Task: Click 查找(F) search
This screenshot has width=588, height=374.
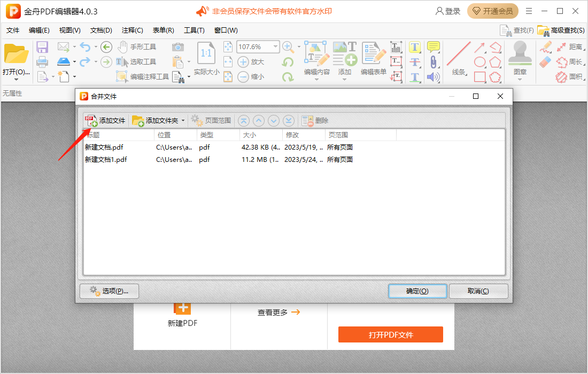Action: tap(517, 30)
